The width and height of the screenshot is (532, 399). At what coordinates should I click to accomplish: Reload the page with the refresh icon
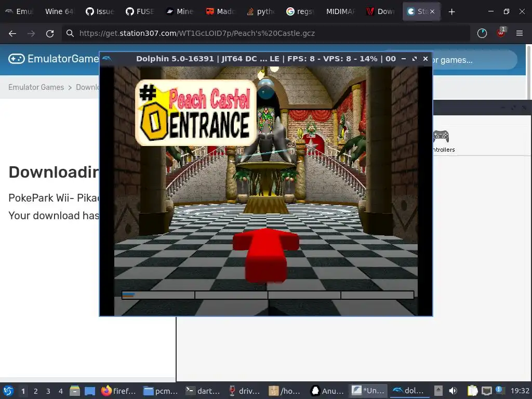pos(50,33)
